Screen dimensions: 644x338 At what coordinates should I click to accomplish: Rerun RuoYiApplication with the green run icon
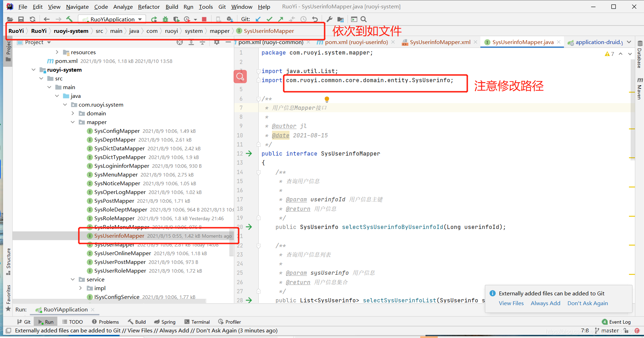pos(154,19)
